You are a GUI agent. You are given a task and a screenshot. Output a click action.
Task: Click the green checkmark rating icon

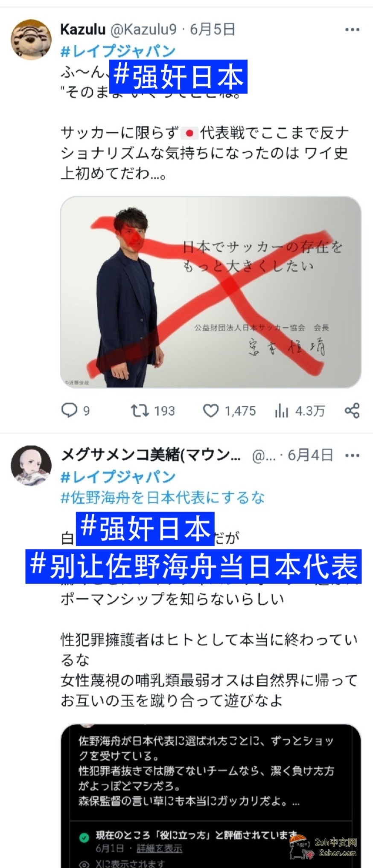pyautogui.click(x=85, y=836)
